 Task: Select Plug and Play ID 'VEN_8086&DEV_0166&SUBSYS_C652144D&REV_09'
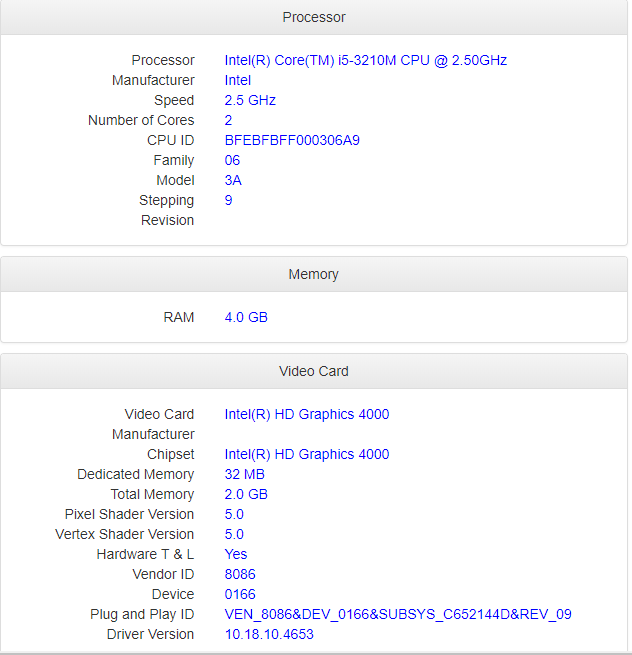(398, 614)
